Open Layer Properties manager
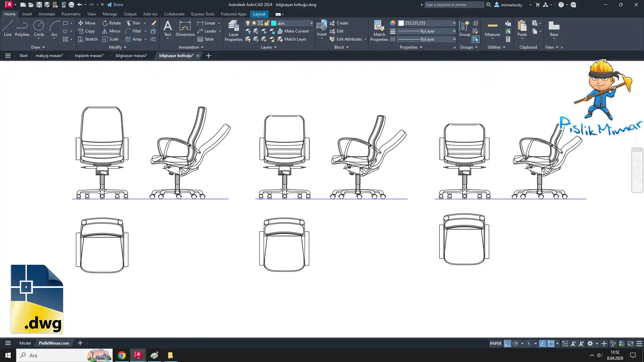 (233, 30)
